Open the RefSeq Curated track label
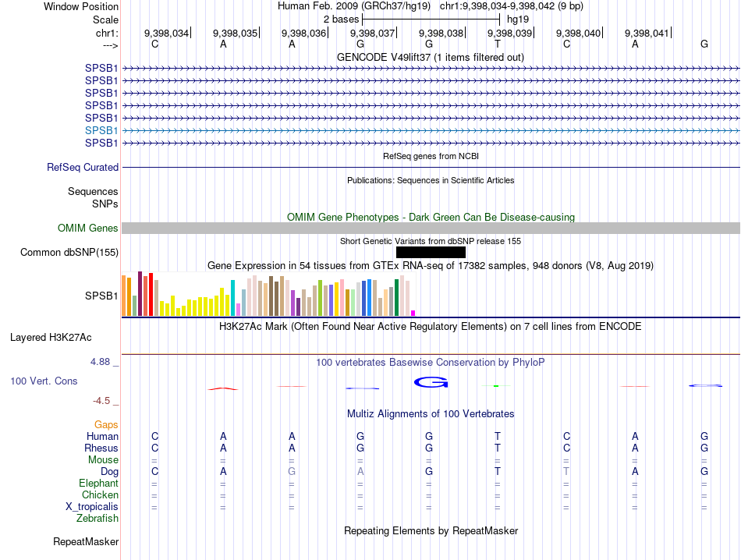This screenshot has height=560, width=741. click(x=82, y=167)
